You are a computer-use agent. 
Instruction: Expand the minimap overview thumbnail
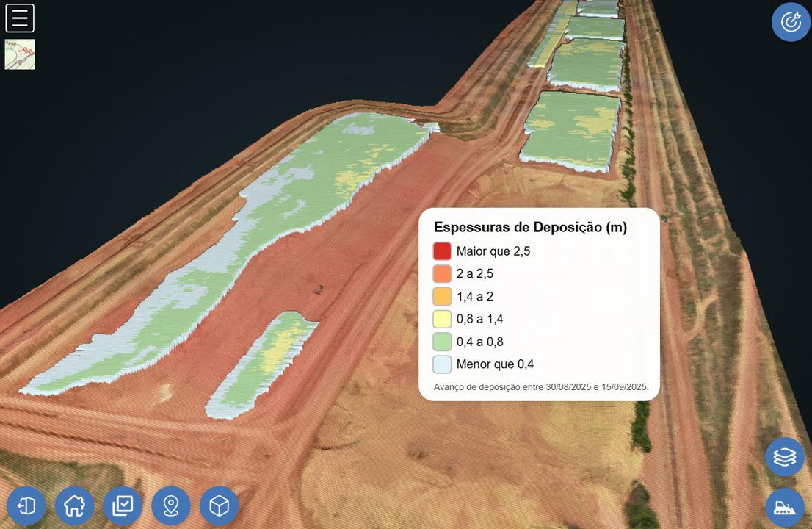pos(20,54)
